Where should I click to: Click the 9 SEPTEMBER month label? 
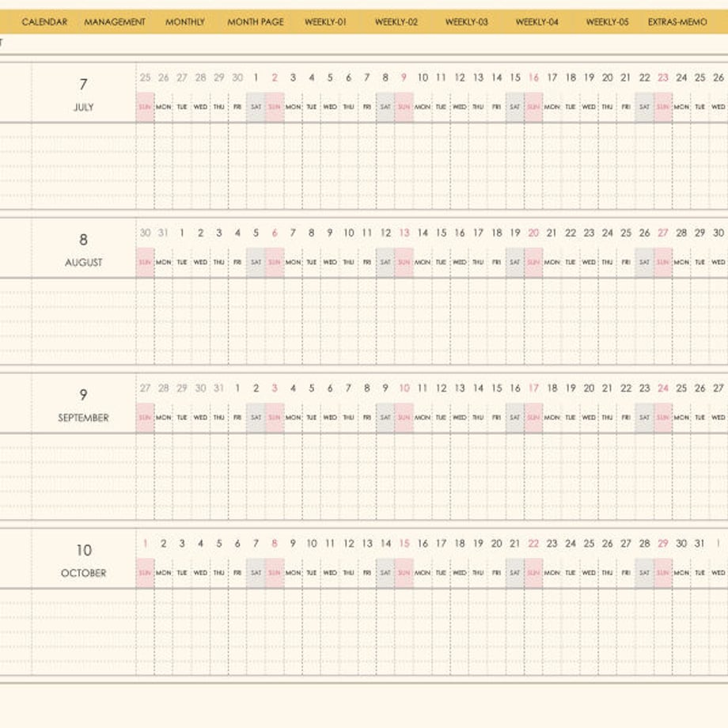(x=84, y=405)
